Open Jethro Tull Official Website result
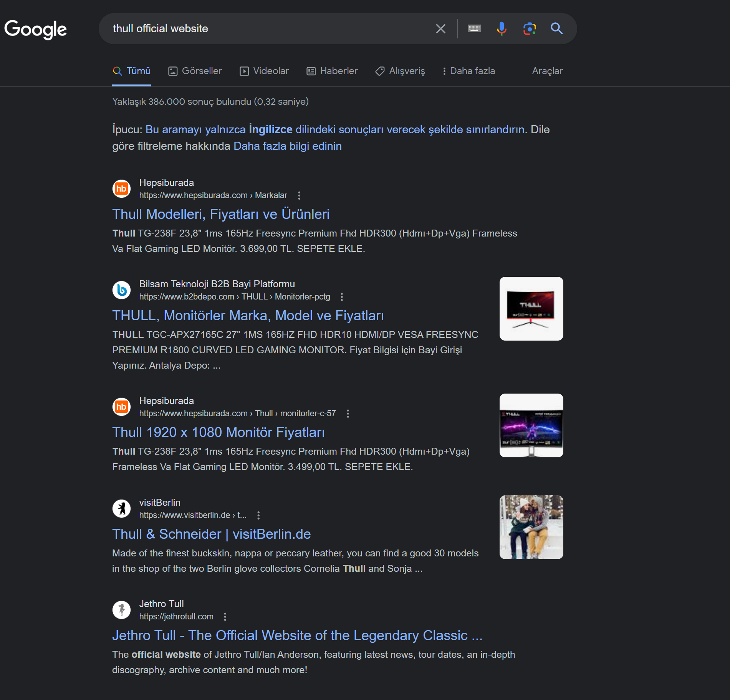This screenshot has width=730, height=700. (x=297, y=635)
